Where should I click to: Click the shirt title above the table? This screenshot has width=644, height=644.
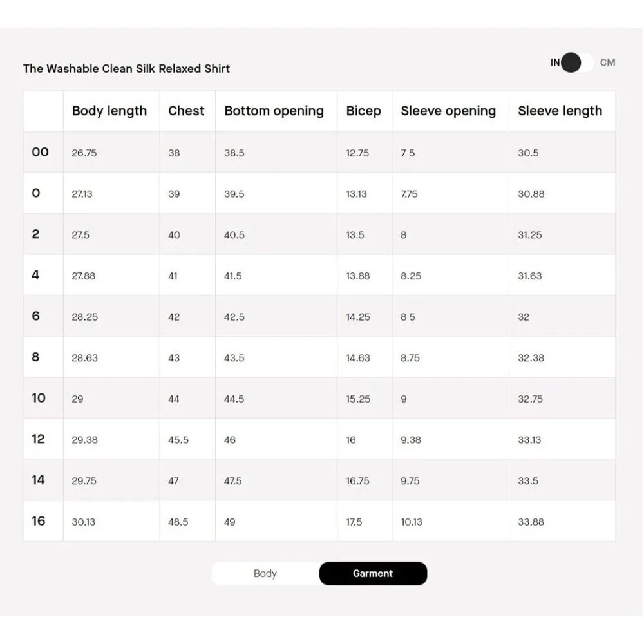point(126,68)
